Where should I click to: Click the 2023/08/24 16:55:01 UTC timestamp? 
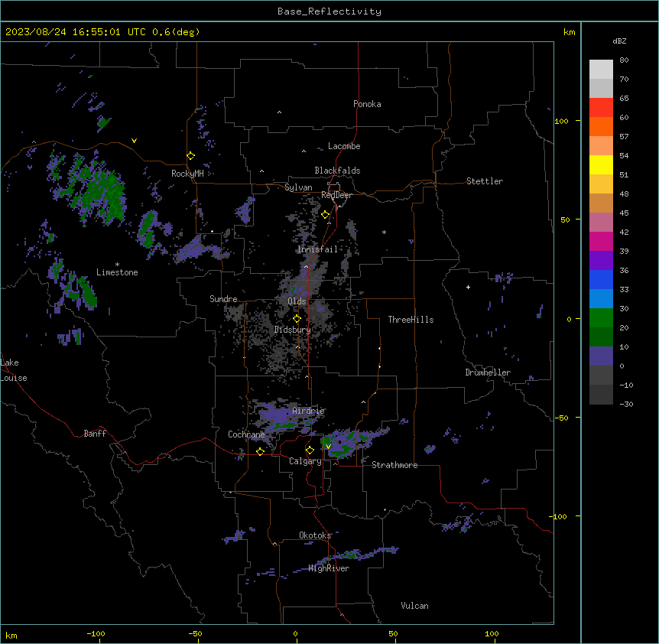point(76,32)
